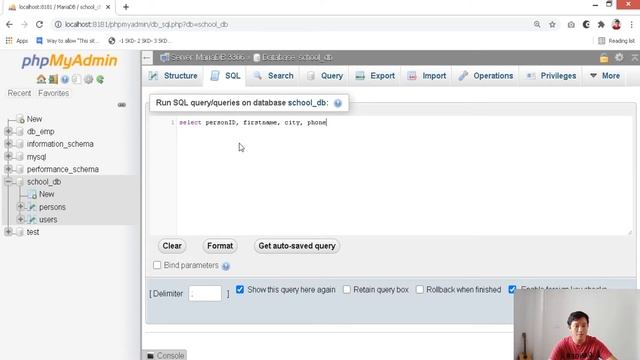Click the dark crescent extension icon
This screenshot has height=360, width=640.
click(x=586, y=24)
